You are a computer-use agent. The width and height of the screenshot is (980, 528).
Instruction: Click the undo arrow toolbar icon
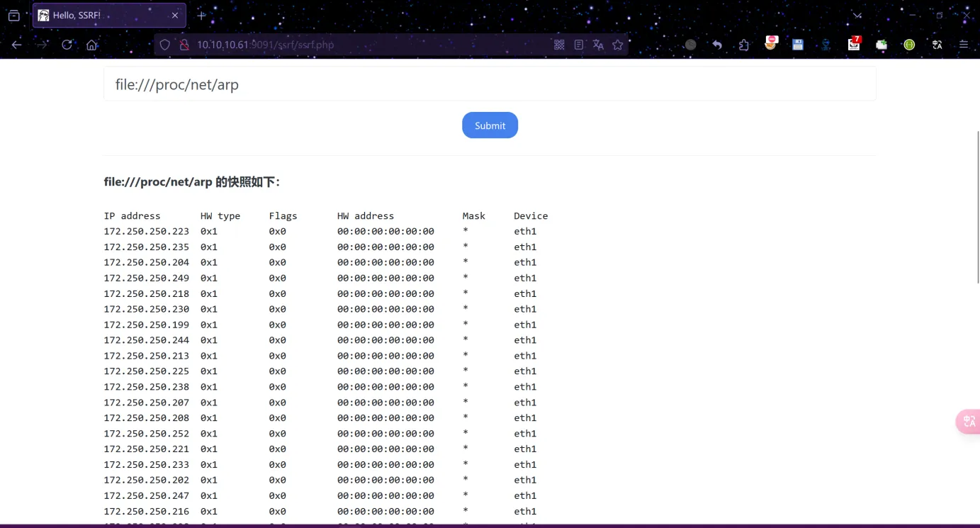click(717, 45)
